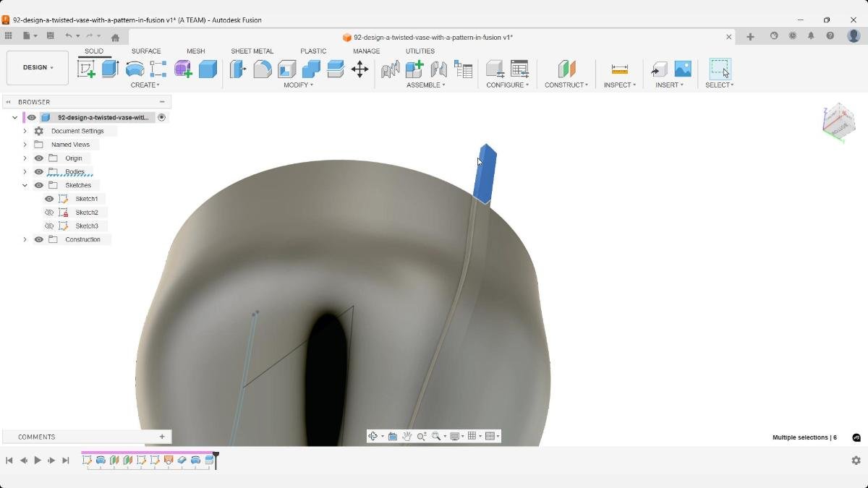868x488 pixels.
Task: Select the Offset Plane construct tool
Action: pos(566,69)
